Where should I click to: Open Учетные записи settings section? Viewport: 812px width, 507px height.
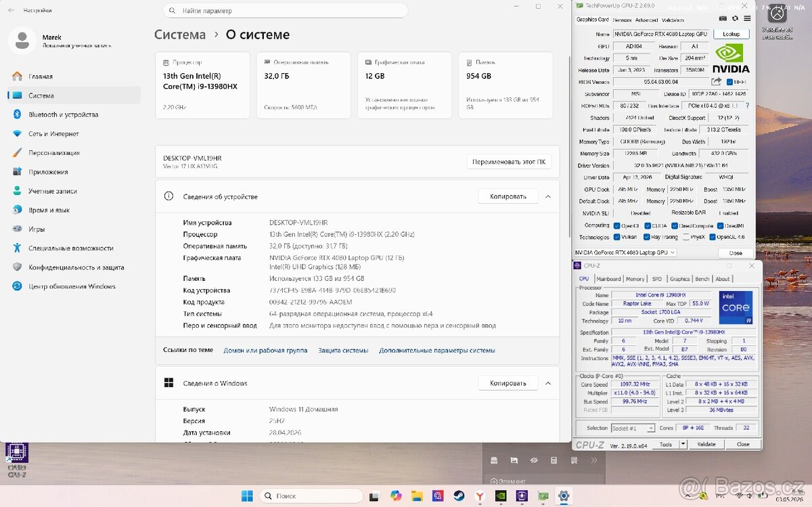[x=73, y=191]
